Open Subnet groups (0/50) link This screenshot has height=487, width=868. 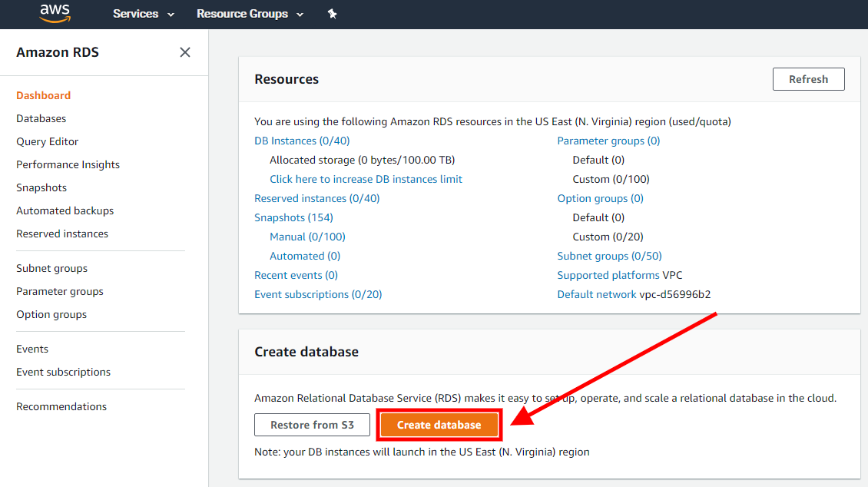pyautogui.click(x=609, y=257)
